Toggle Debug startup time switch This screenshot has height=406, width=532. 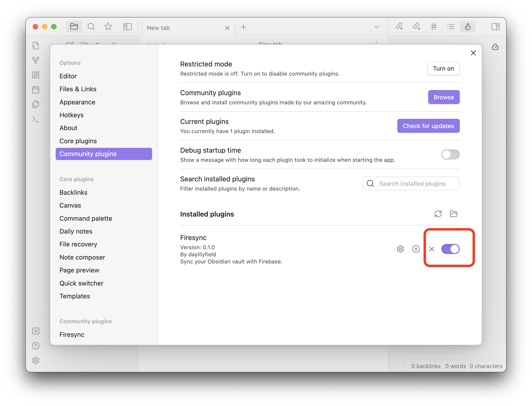450,155
